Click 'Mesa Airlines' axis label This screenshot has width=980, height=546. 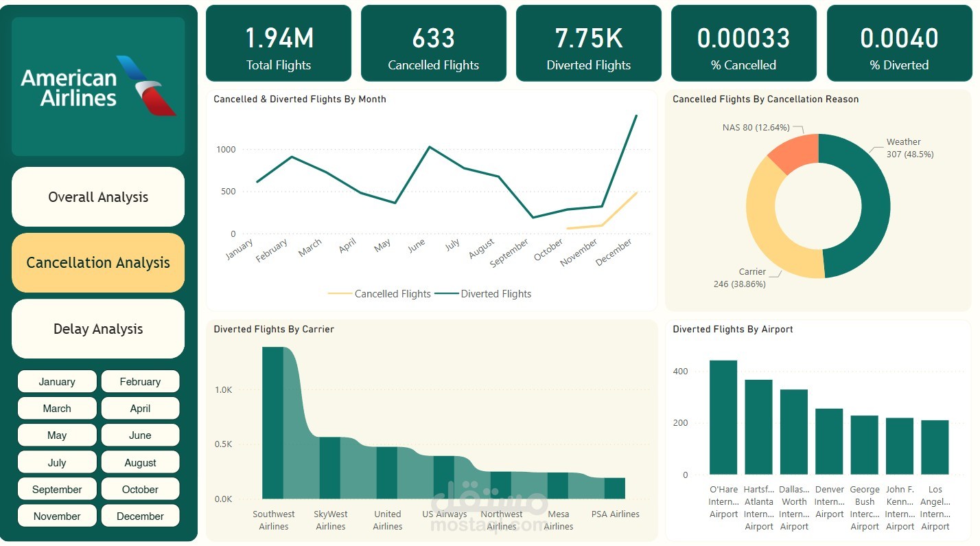pos(559,520)
